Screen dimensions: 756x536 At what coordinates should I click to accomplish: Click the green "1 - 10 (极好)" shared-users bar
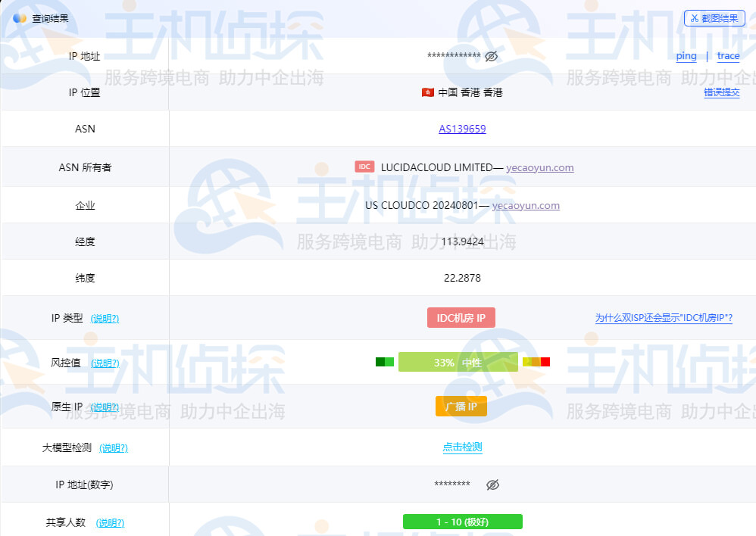463,522
